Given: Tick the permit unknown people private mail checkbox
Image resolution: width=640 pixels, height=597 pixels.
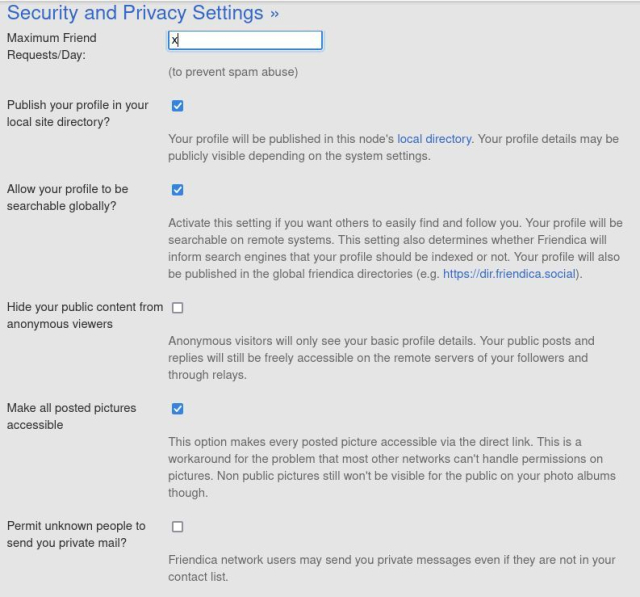Looking at the screenshot, I should point(178,526).
